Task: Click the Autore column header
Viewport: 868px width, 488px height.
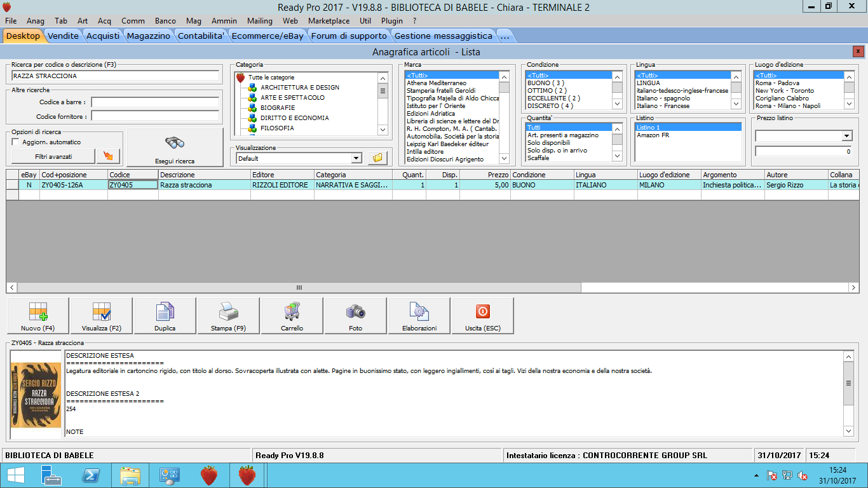Action: coord(796,175)
